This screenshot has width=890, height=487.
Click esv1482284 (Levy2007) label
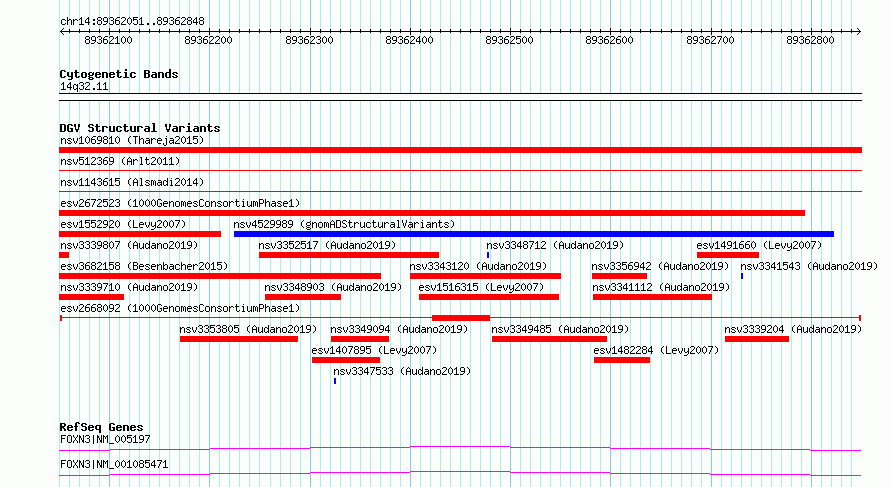coord(656,350)
